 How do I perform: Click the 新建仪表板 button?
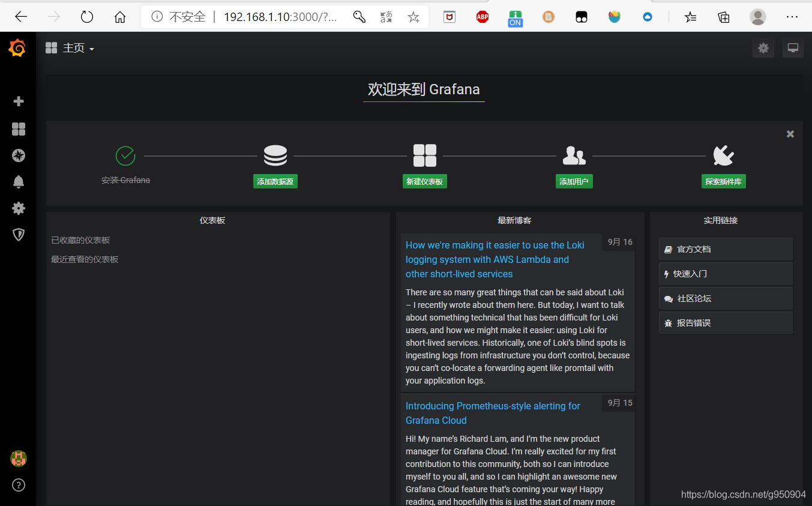click(x=425, y=181)
